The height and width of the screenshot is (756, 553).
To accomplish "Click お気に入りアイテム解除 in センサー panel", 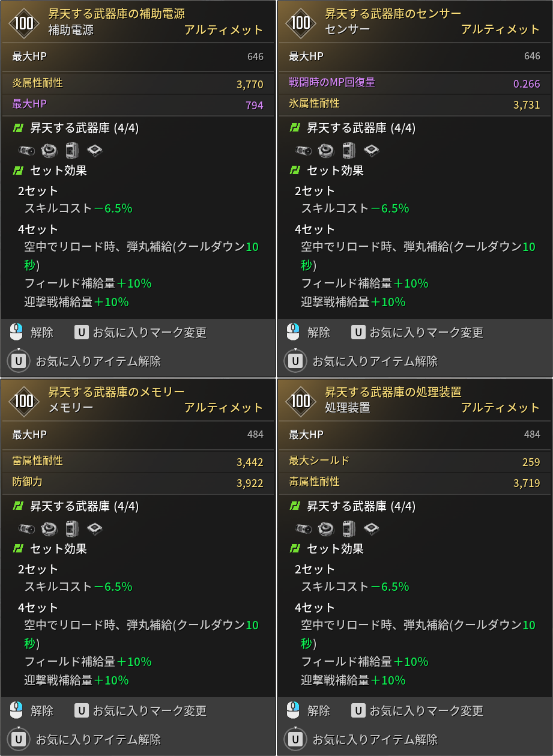I will click(375, 361).
